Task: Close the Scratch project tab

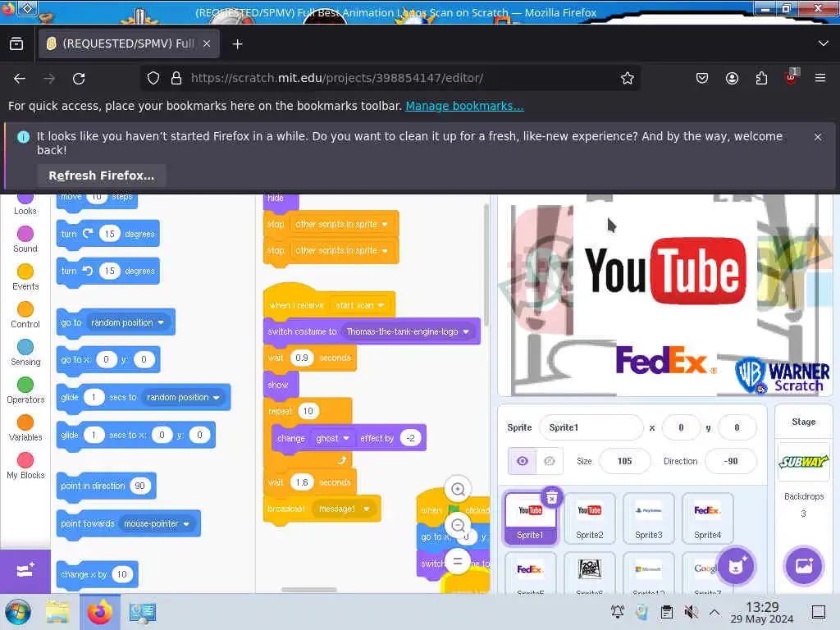Action: pyautogui.click(x=207, y=44)
